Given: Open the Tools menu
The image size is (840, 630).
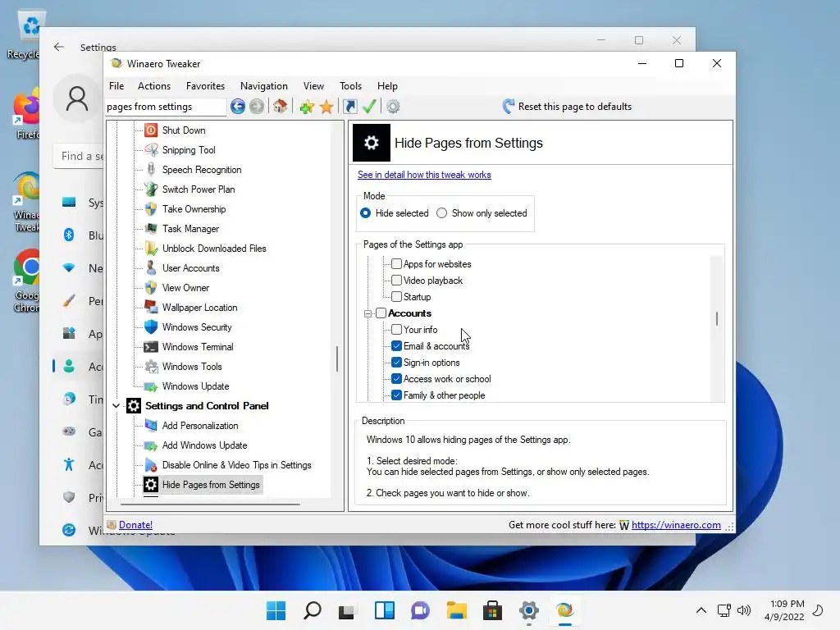Looking at the screenshot, I should pos(350,85).
